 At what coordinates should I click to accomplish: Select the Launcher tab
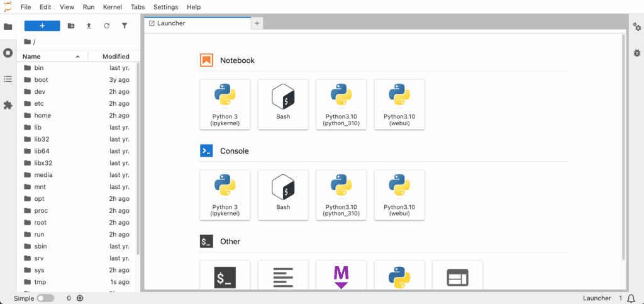click(x=197, y=23)
